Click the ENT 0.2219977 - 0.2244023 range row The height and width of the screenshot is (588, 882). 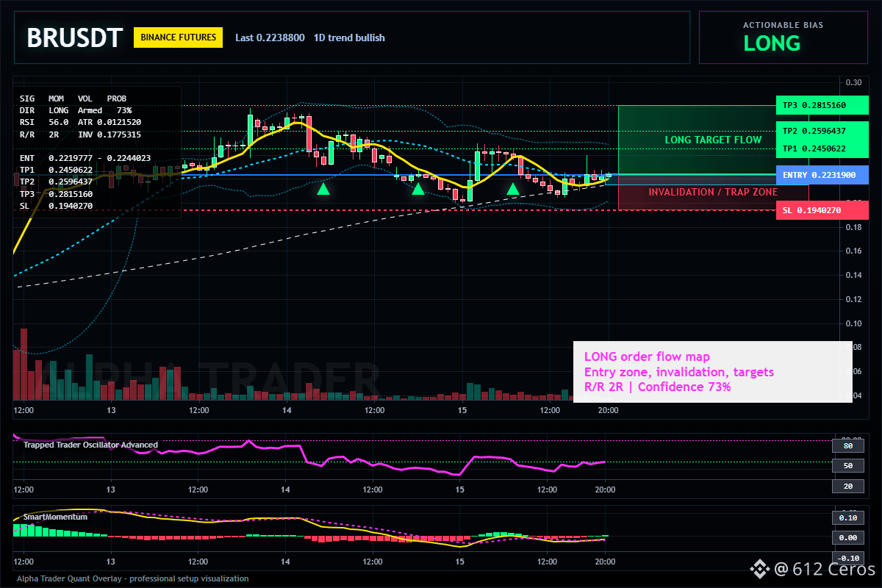point(85,158)
